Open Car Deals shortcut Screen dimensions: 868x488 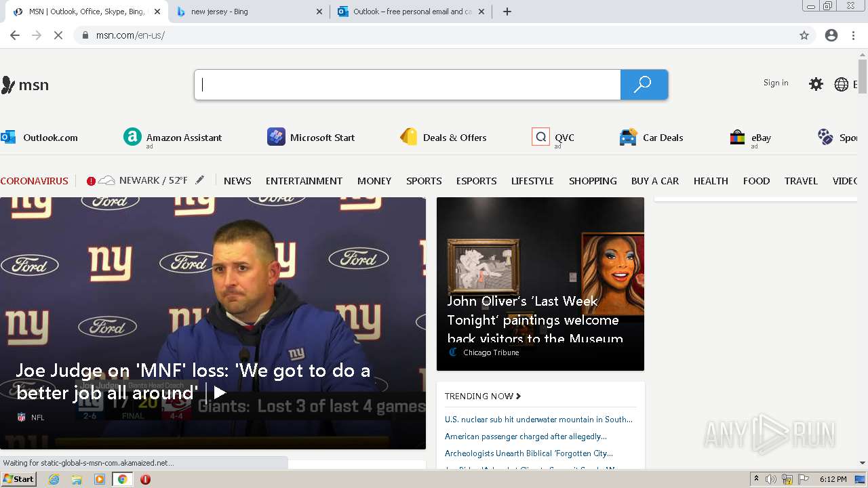pos(651,138)
